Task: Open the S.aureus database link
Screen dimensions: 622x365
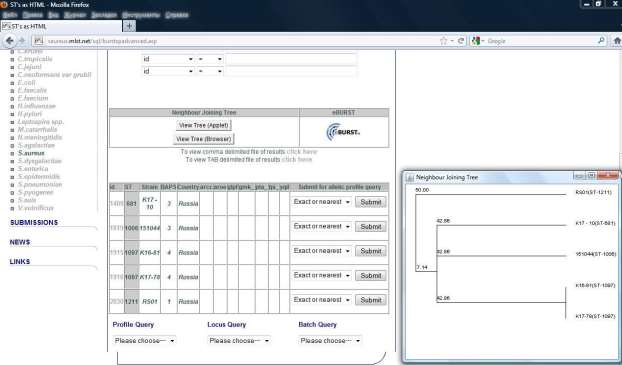Action: point(31,153)
